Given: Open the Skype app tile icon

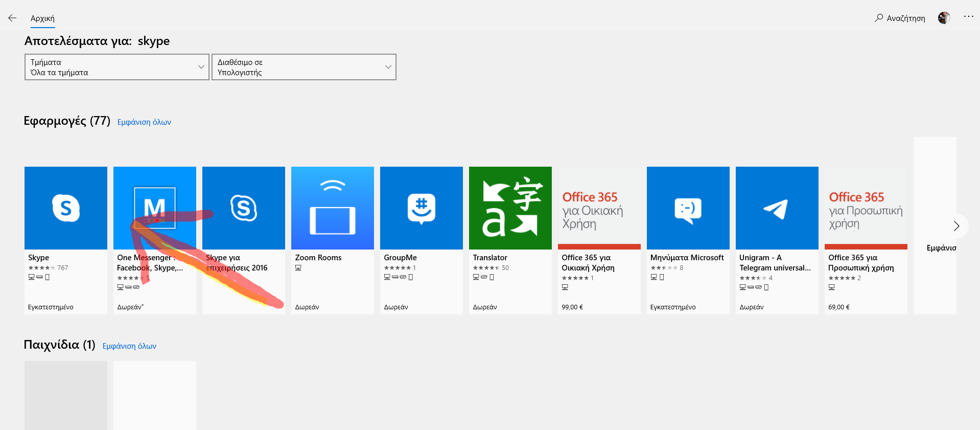Looking at the screenshot, I should 66,208.
